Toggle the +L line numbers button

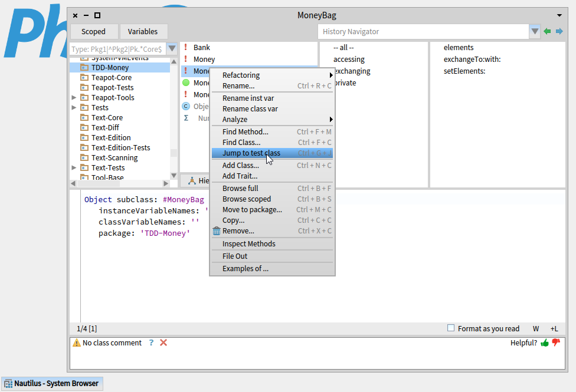[x=554, y=328]
